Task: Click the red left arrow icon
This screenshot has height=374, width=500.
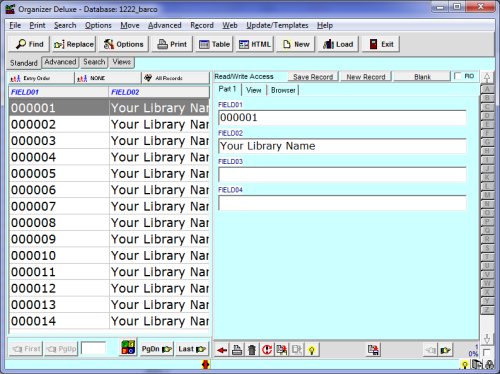Action: click(x=222, y=350)
